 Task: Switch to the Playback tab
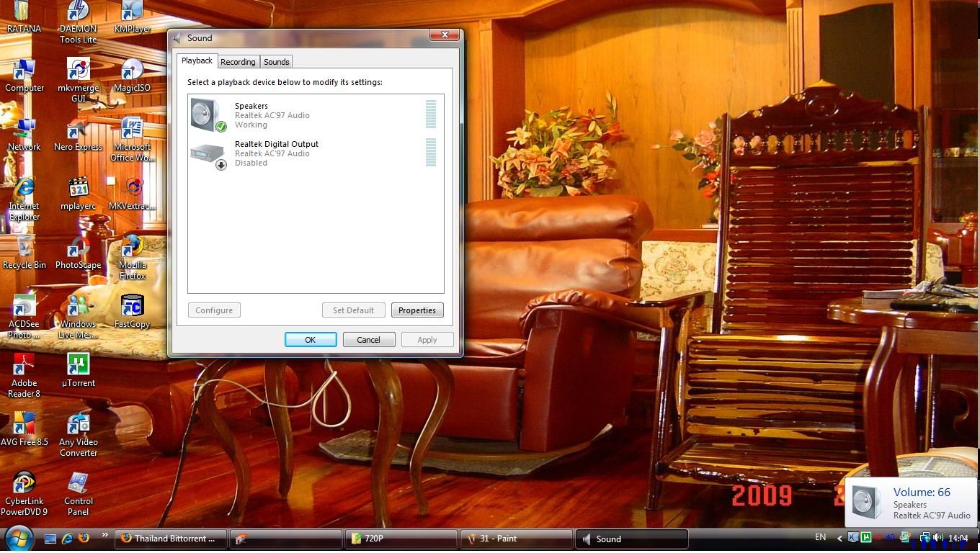click(x=197, y=60)
